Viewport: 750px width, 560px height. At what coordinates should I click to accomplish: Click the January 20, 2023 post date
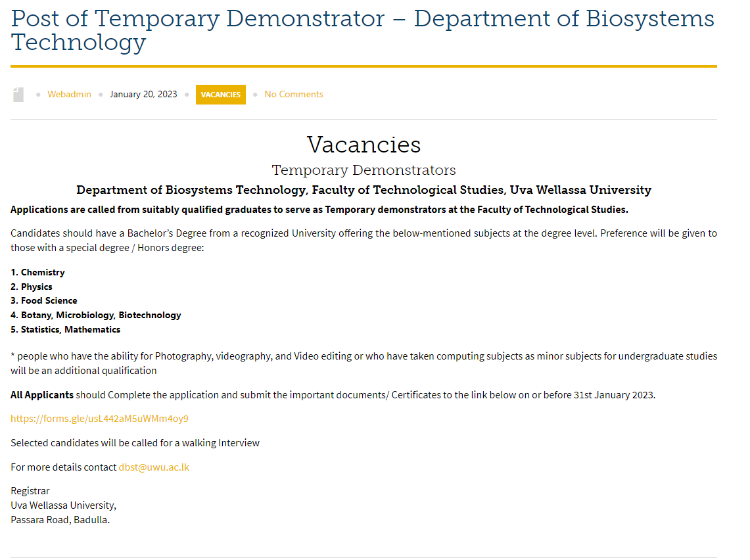(x=143, y=95)
